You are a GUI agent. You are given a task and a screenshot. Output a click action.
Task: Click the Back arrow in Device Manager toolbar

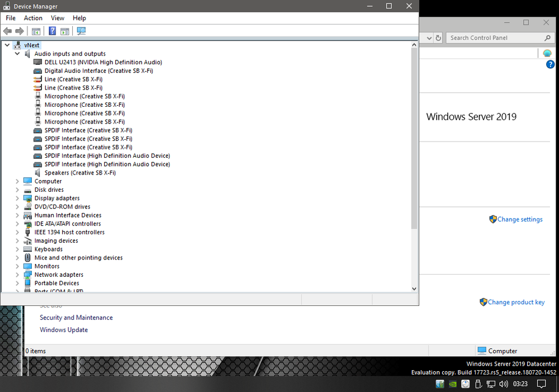(7, 31)
